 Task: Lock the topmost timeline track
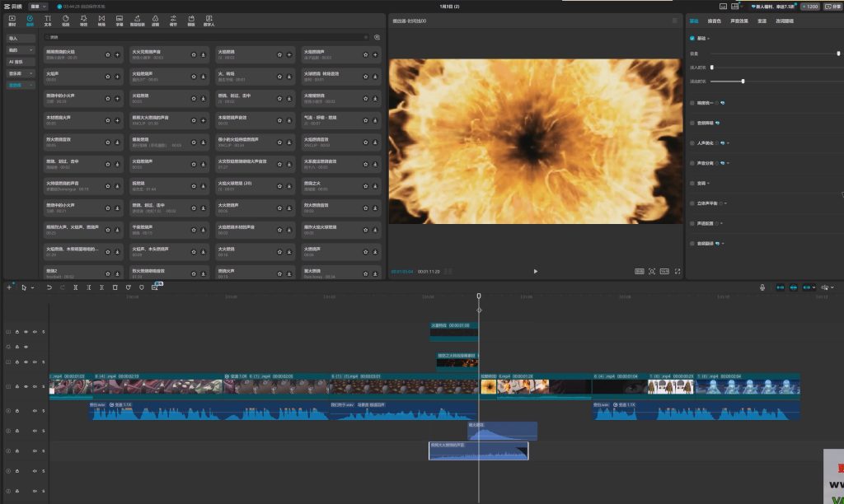[16, 332]
